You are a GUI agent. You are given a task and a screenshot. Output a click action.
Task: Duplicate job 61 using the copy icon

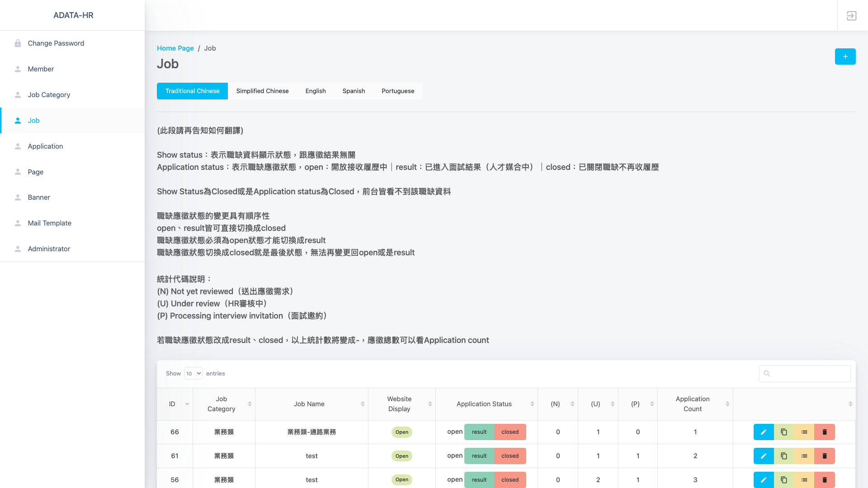(784, 456)
